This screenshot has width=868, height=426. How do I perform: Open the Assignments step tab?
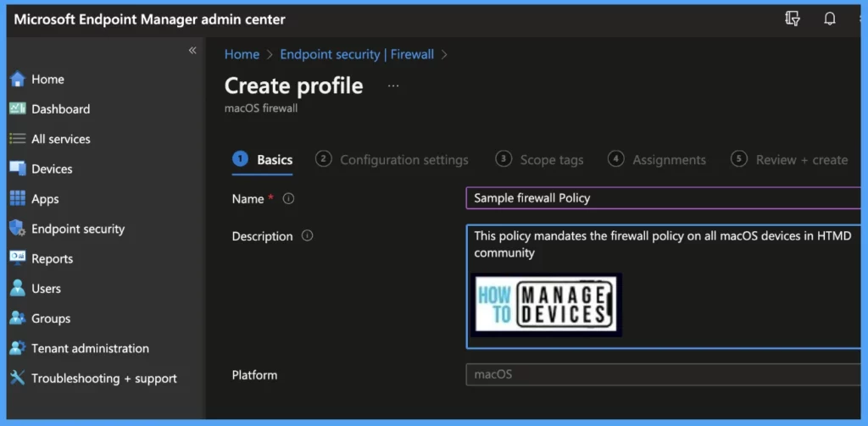658,160
